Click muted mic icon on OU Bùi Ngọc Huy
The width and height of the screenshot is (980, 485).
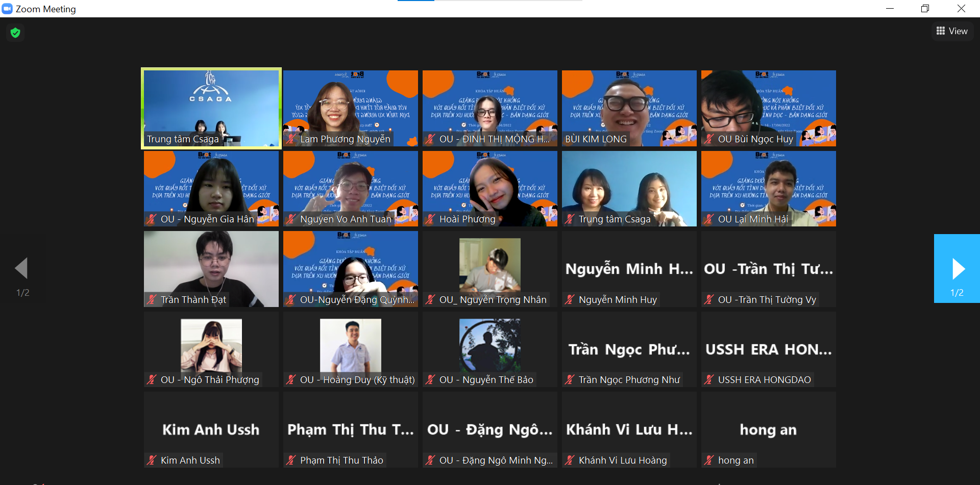[x=709, y=139]
